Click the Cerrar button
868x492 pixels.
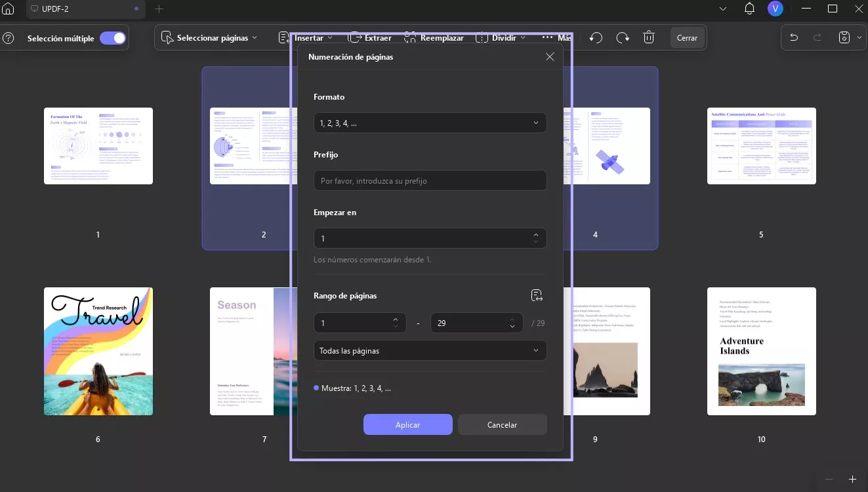pos(687,38)
